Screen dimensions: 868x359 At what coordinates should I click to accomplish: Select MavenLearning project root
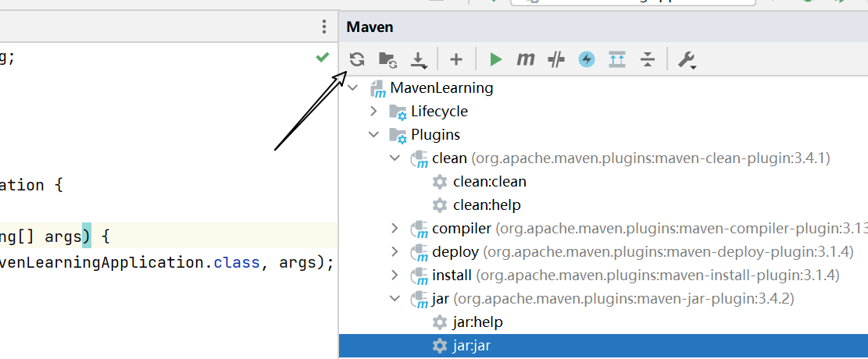441,87
